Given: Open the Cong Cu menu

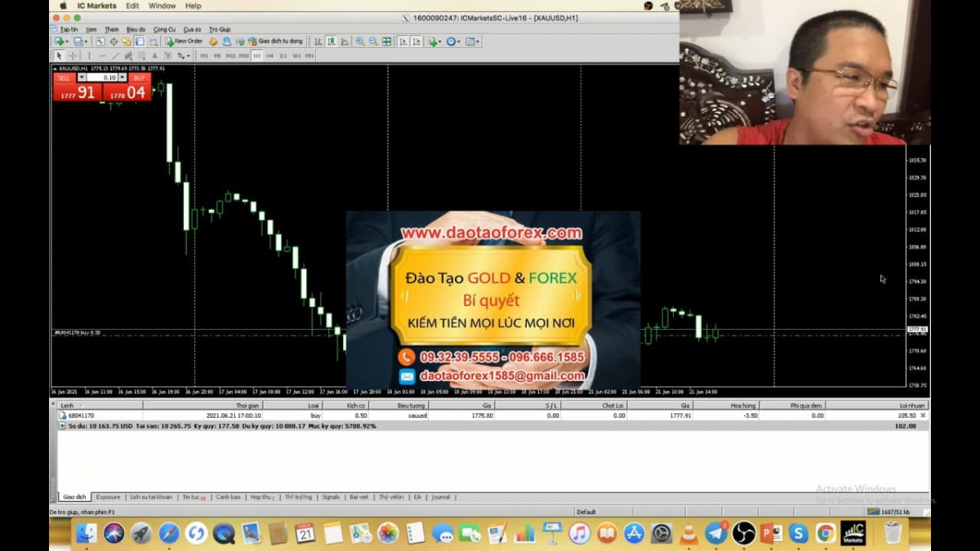Looking at the screenshot, I should tap(164, 29).
